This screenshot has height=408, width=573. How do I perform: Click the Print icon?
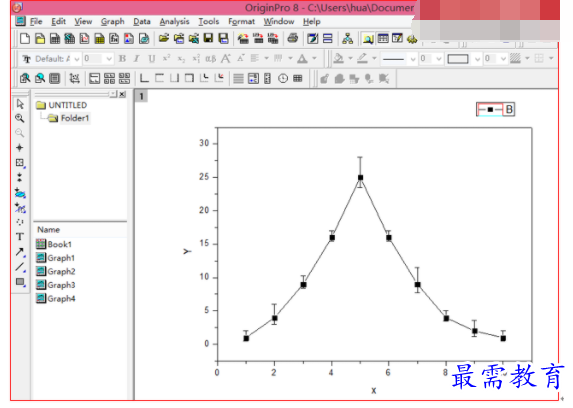tap(293, 38)
